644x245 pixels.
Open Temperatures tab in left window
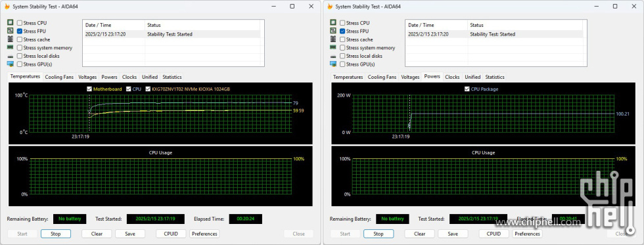[x=25, y=76]
